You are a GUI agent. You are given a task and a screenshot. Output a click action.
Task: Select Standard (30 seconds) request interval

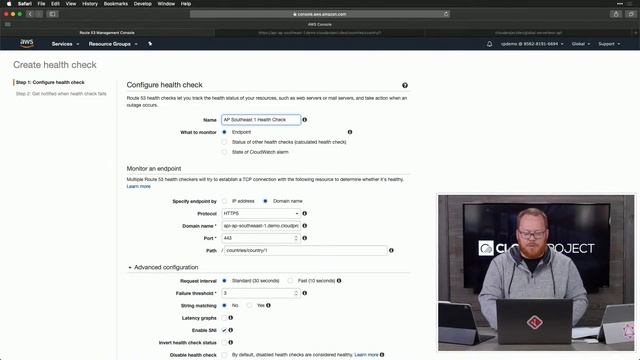pos(224,280)
